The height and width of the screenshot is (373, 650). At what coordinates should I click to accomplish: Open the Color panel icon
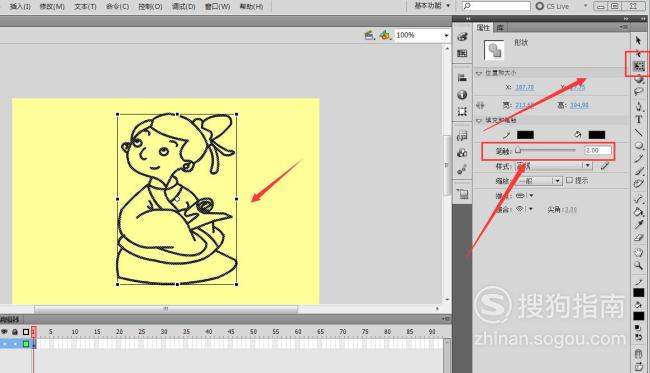click(x=462, y=37)
